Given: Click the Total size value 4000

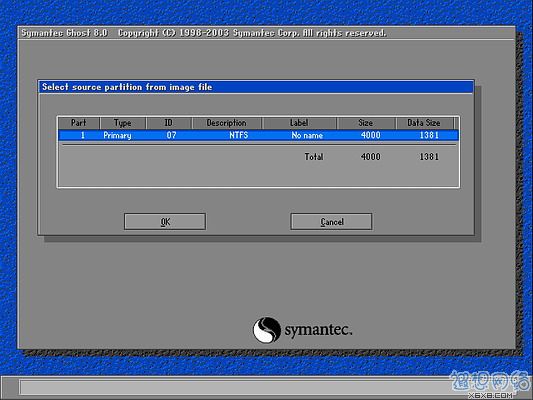Looking at the screenshot, I should (x=371, y=157).
